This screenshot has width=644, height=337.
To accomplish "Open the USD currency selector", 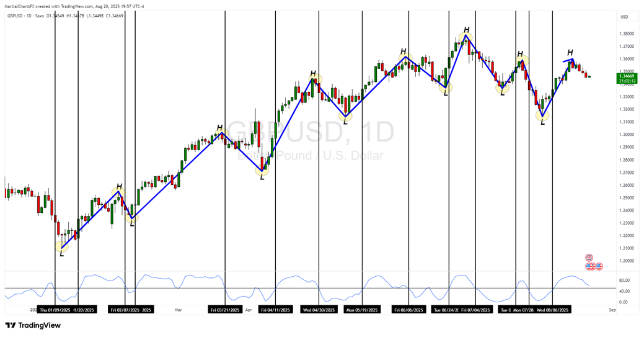I will tap(624, 17).
